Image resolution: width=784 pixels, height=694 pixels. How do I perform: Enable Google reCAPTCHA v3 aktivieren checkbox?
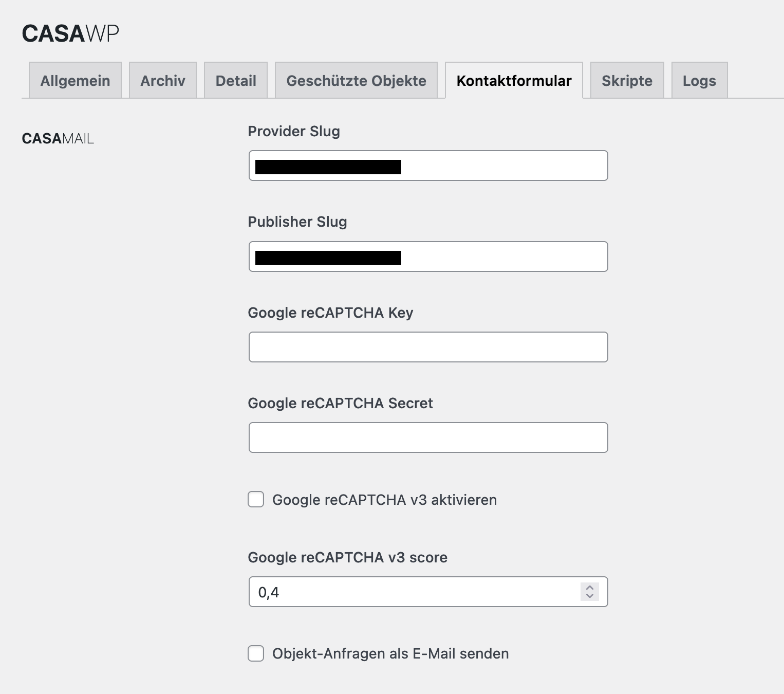pyautogui.click(x=256, y=499)
